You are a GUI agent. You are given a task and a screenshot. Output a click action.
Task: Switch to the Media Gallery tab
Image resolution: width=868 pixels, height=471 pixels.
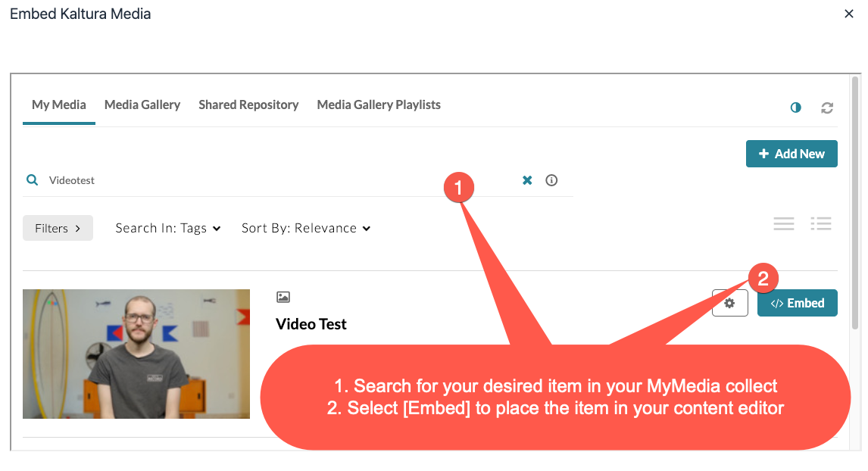142,104
